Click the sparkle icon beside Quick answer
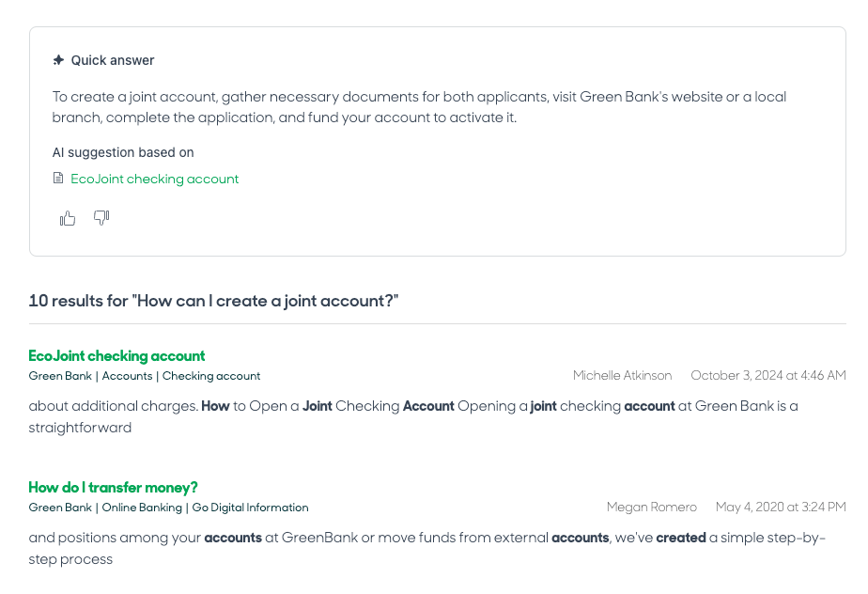The image size is (868, 594). pyautogui.click(x=58, y=59)
